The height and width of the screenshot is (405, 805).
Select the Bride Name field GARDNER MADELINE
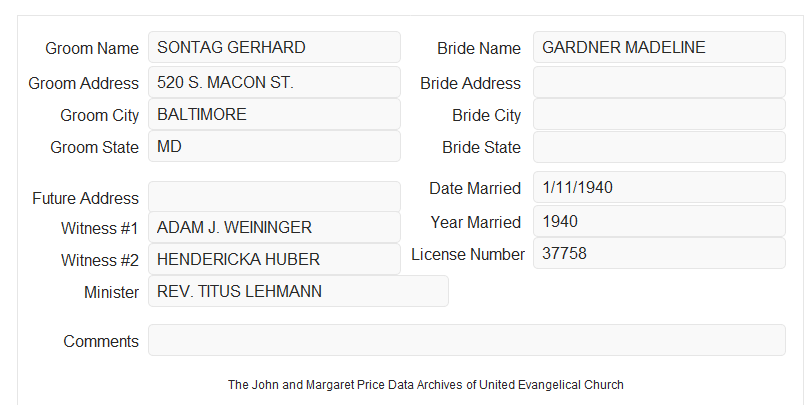click(x=659, y=47)
